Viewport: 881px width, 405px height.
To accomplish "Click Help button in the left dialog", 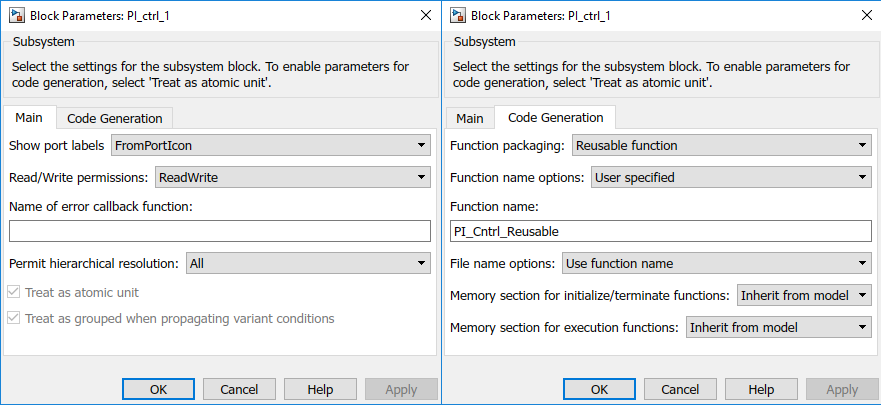I will pyautogui.click(x=320, y=389).
